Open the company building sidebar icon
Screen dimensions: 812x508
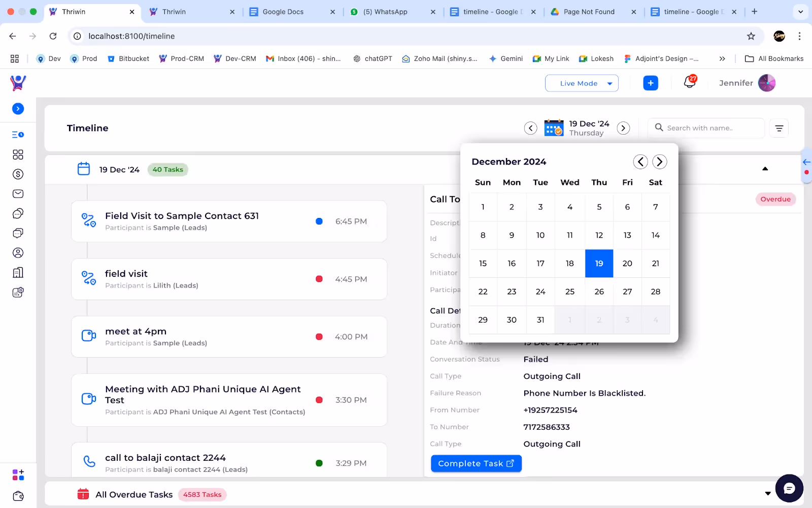[x=18, y=272]
